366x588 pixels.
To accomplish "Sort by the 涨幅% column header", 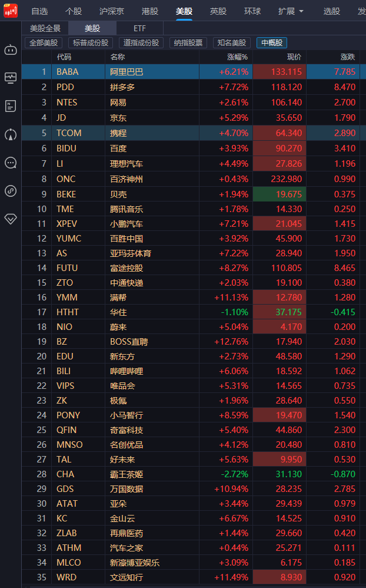I will point(238,57).
